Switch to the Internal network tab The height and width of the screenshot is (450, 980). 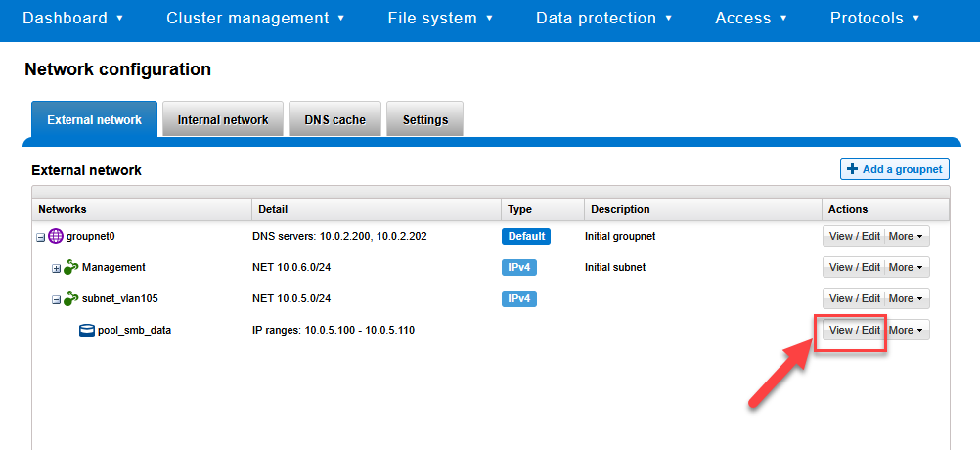click(x=223, y=120)
